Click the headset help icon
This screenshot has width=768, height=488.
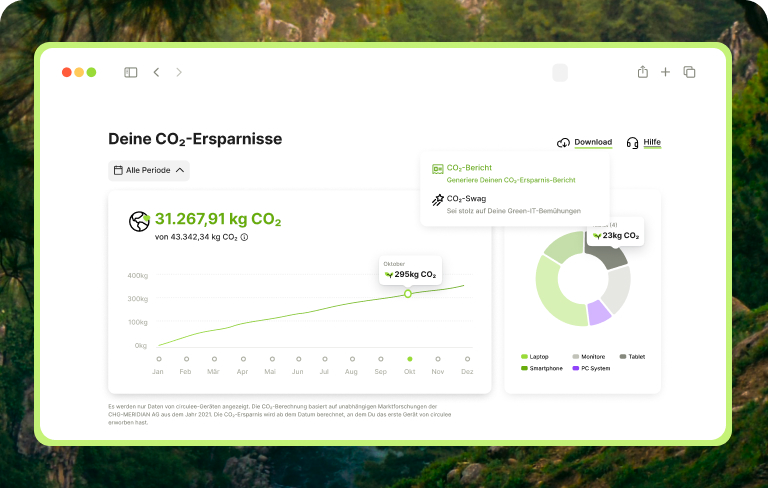[632, 143]
